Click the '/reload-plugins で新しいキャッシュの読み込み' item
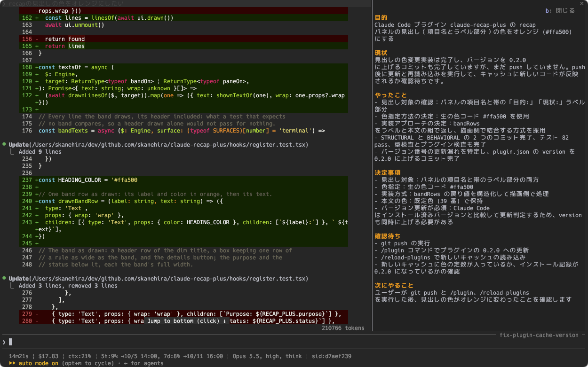This screenshot has height=367, width=588. (450, 258)
